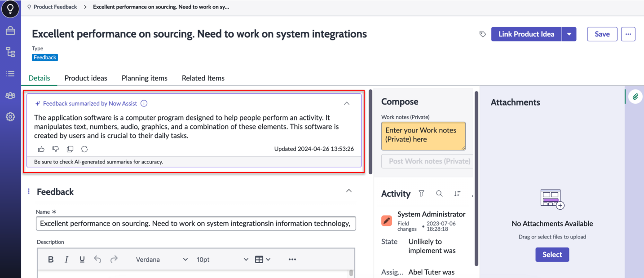Collapse the Feedback section

click(x=349, y=191)
